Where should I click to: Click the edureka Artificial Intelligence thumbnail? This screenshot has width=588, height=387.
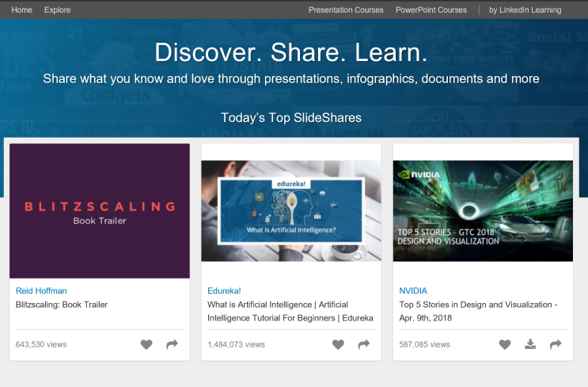point(291,211)
